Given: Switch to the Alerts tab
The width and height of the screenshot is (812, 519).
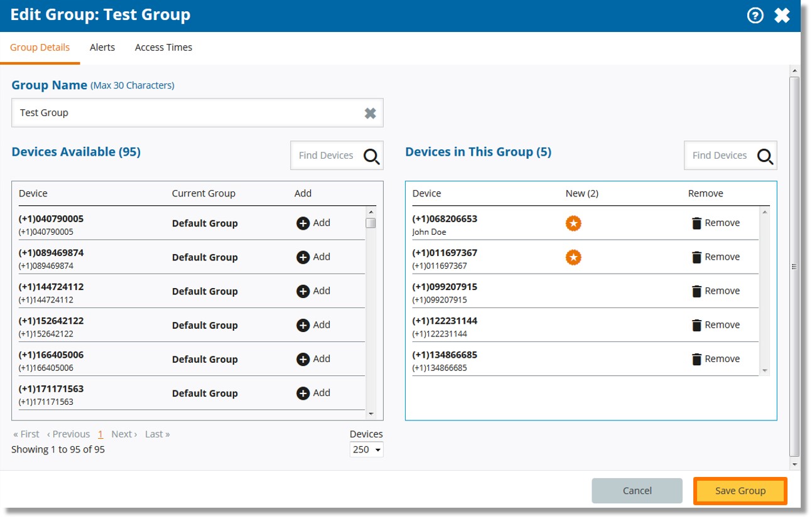Looking at the screenshot, I should click(102, 47).
